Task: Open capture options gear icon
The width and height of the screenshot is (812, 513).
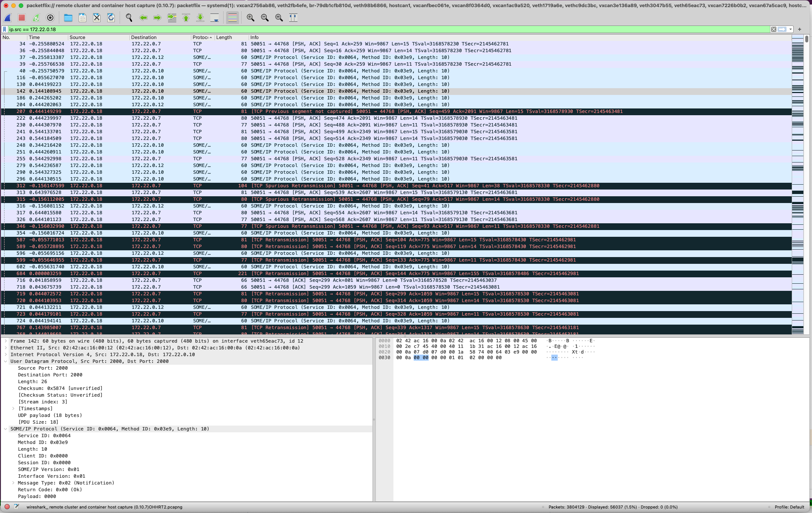Action: pos(50,18)
